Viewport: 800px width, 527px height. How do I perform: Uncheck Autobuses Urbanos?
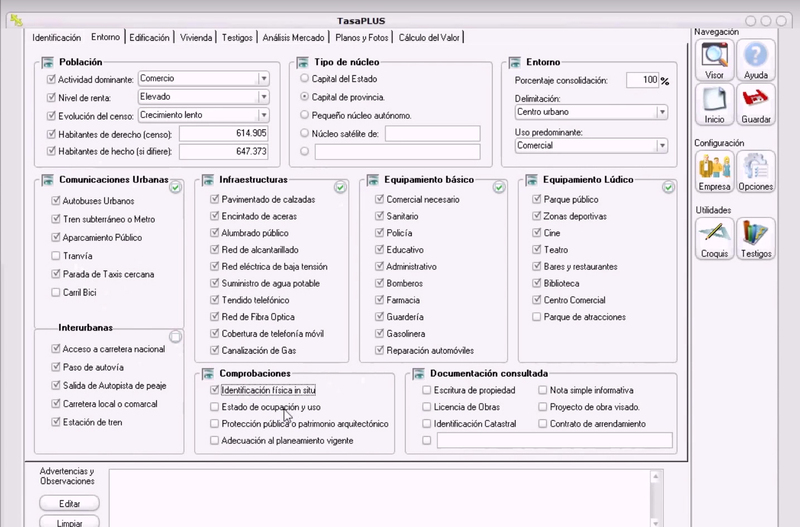[56, 200]
